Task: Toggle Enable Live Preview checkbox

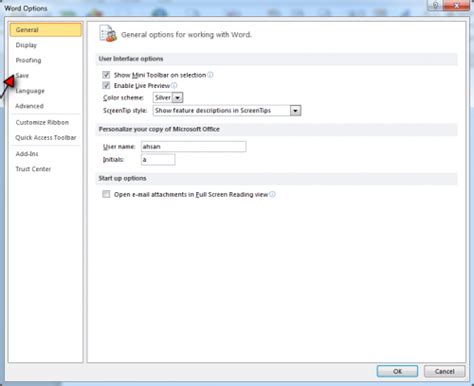Action: [106, 86]
